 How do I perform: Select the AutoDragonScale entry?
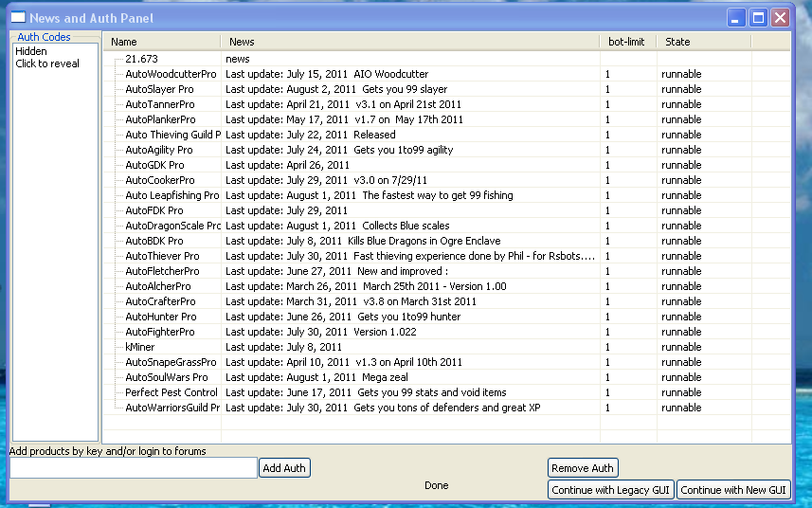173,226
